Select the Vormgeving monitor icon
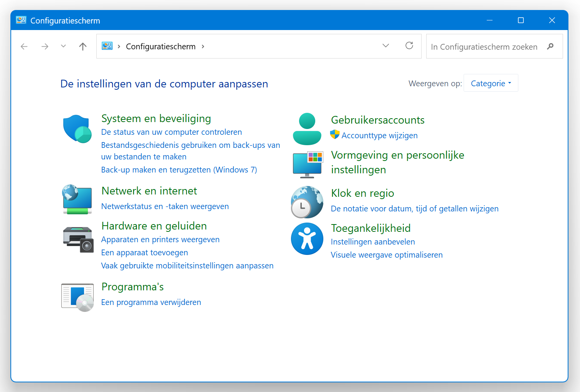The image size is (580, 392). coord(307,164)
